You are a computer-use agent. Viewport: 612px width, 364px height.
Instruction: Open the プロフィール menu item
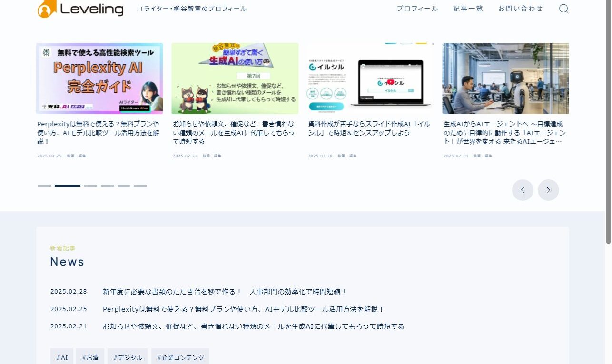417,9
